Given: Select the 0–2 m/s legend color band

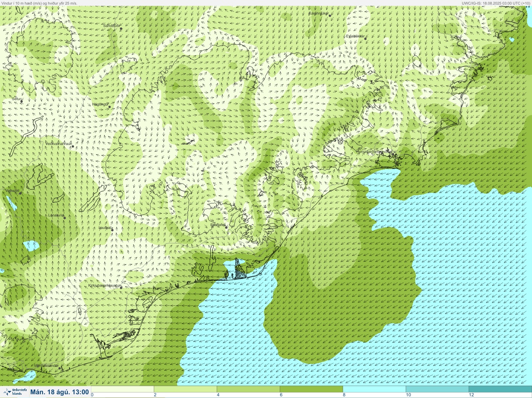Looking at the screenshot, I should [123, 389].
